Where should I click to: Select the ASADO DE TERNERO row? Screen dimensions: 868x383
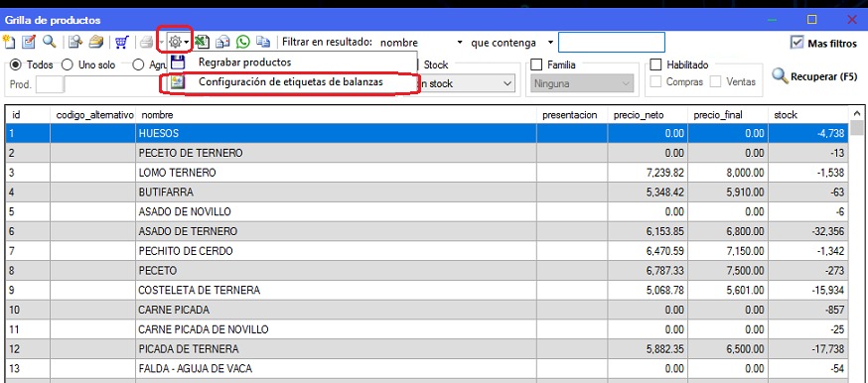click(x=427, y=231)
